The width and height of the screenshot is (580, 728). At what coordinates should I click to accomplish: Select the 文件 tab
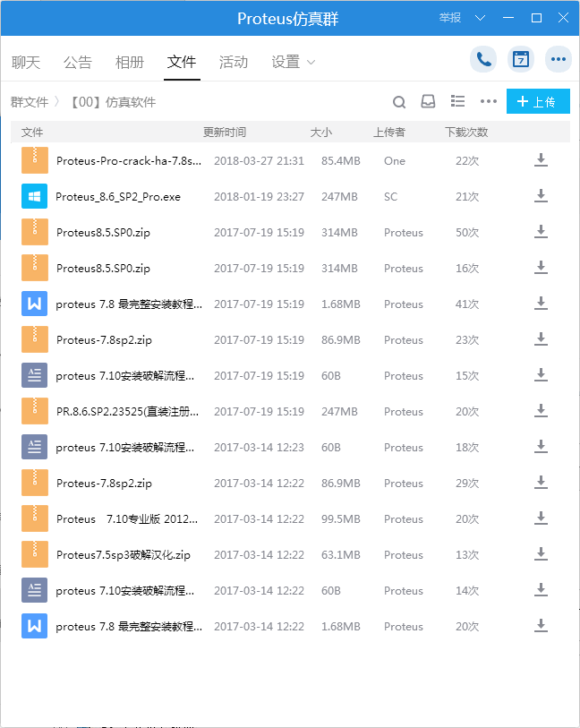point(182,62)
